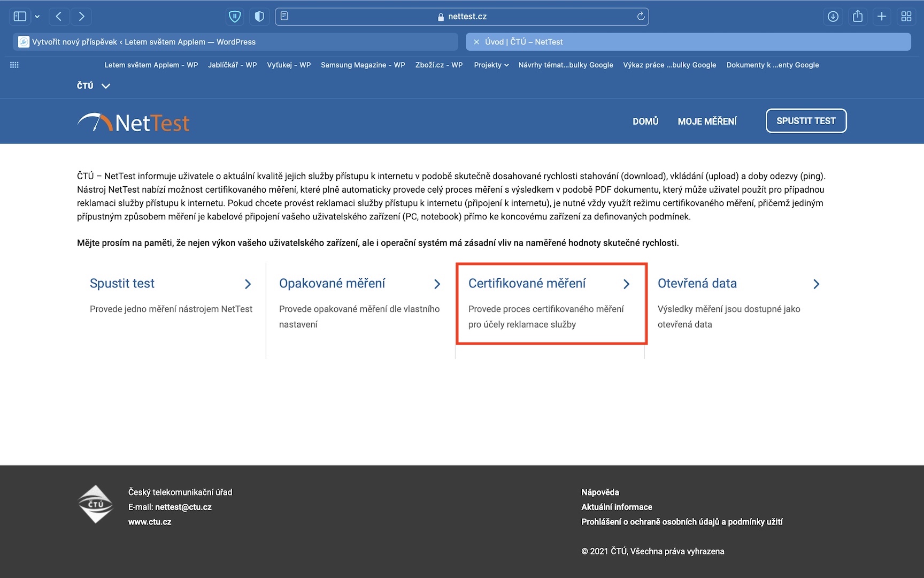Screen dimensions: 924x578
Task: Open the Zboží.cz - WP bookmark
Action: tap(439, 65)
